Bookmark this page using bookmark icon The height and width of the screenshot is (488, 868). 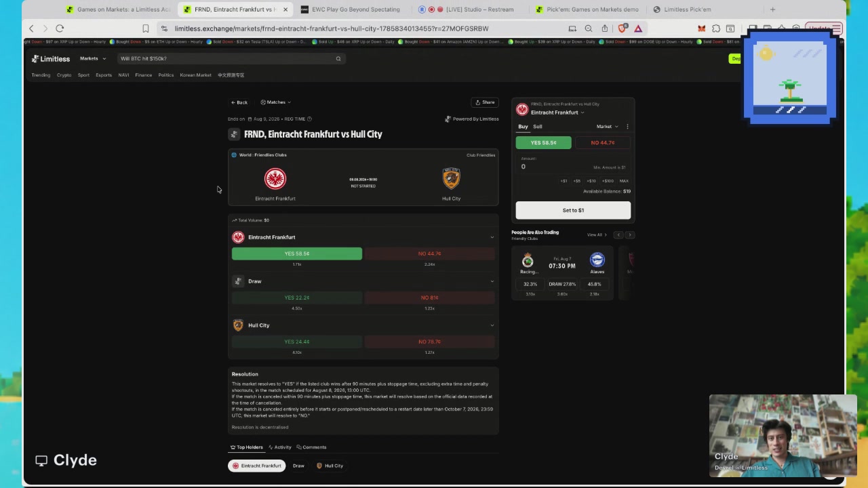pyautogui.click(x=145, y=28)
